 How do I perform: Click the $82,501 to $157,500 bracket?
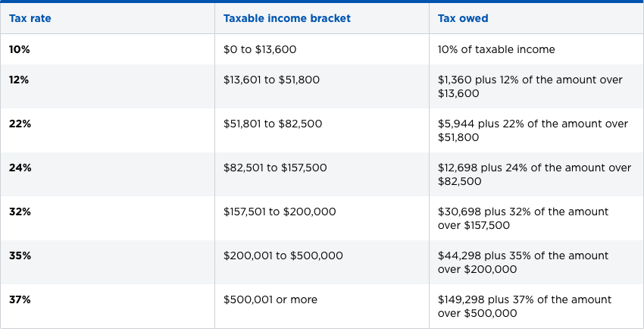277,168
